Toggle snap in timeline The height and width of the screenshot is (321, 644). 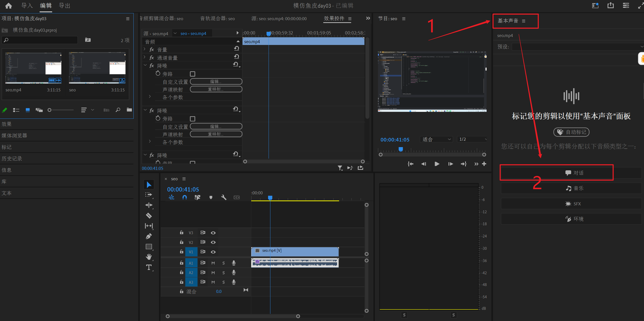click(x=185, y=197)
